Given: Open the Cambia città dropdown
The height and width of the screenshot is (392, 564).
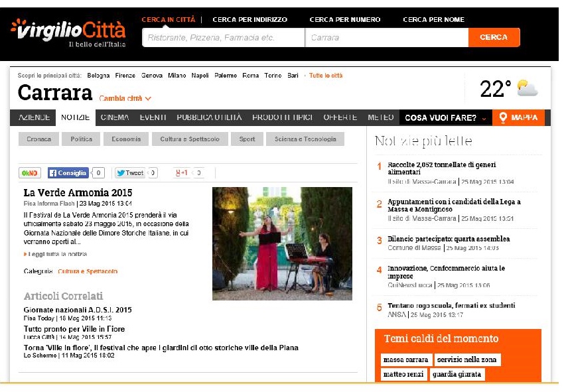Looking at the screenshot, I should coord(125,98).
